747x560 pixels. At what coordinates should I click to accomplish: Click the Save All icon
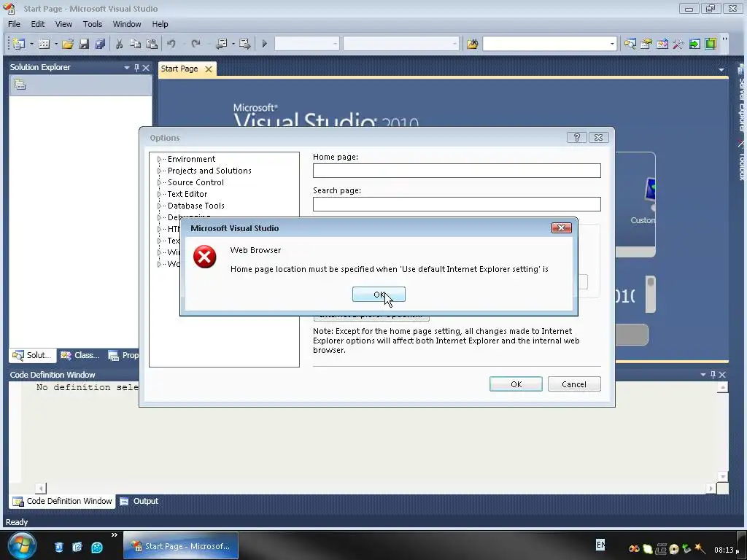coord(99,44)
